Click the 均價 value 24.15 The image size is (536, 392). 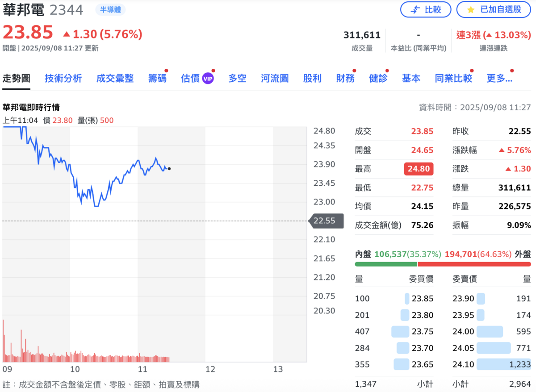(422, 206)
